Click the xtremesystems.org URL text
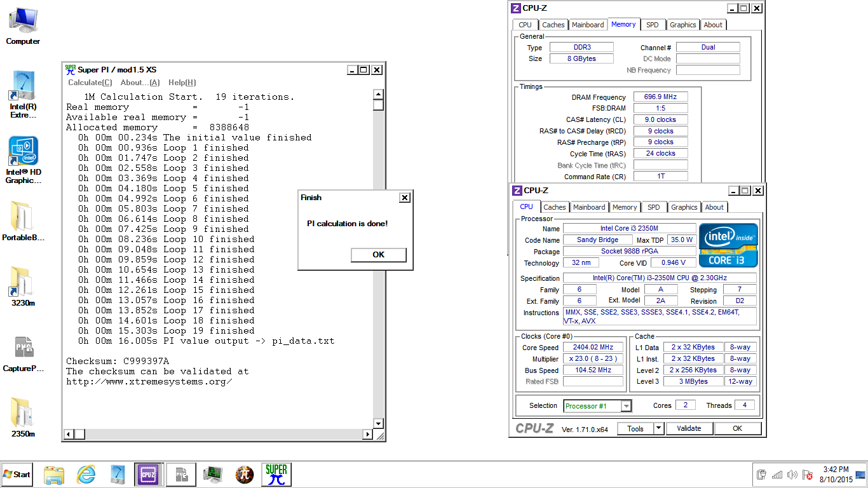The width and height of the screenshot is (868, 488). (149, 382)
